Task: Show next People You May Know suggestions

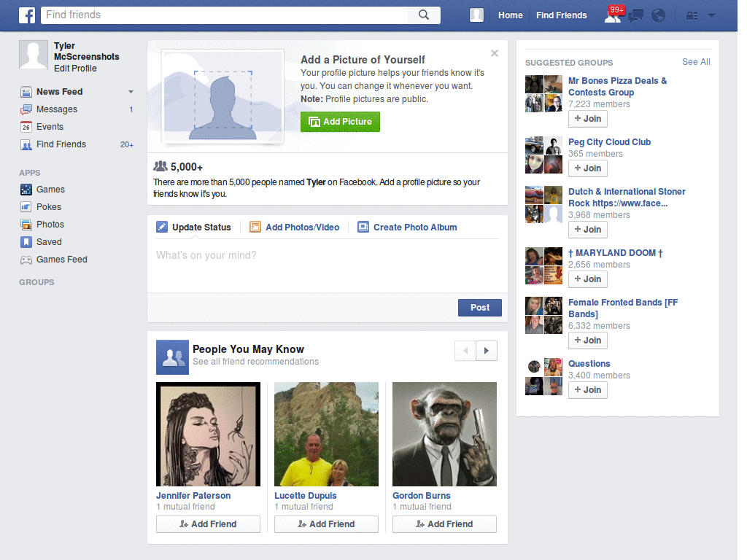Action: (x=487, y=351)
